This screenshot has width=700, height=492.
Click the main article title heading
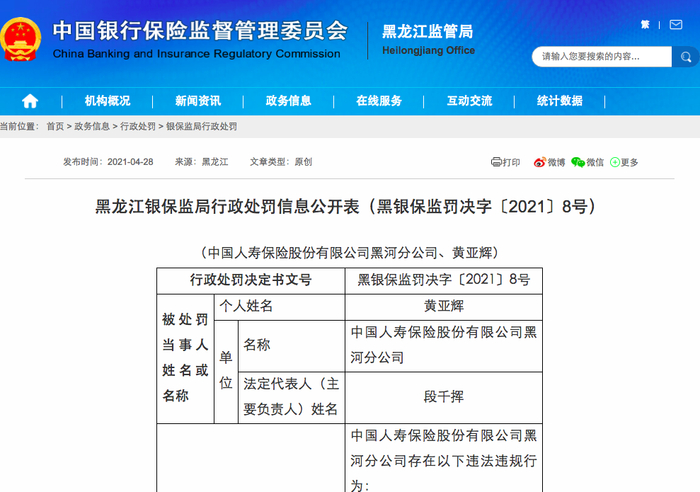tap(345, 207)
